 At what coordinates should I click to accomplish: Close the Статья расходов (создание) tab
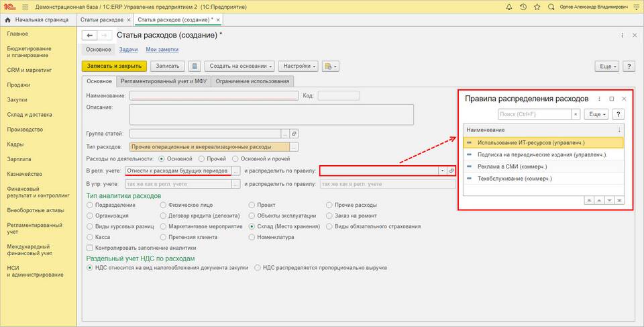(x=218, y=19)
